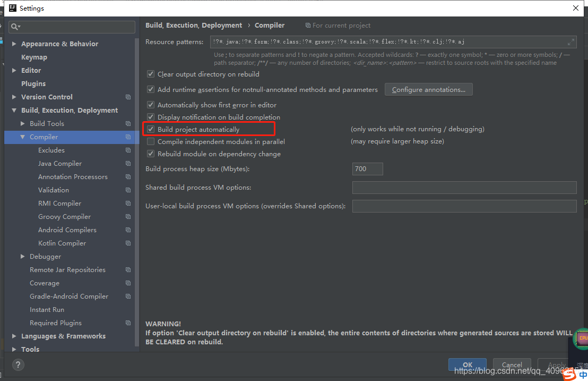Expand Languages & Frameworks section

pyautogui.click(x=14, y=336)
